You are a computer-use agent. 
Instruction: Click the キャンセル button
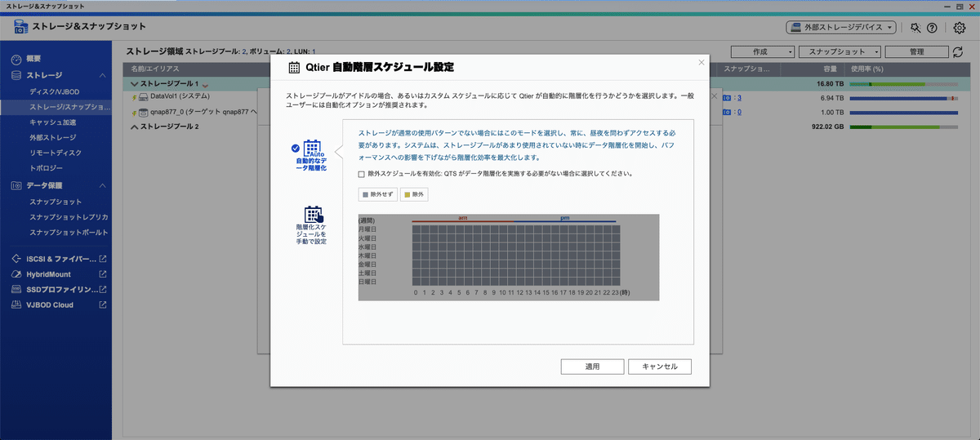pyautogui.click(x=659, y=367)
